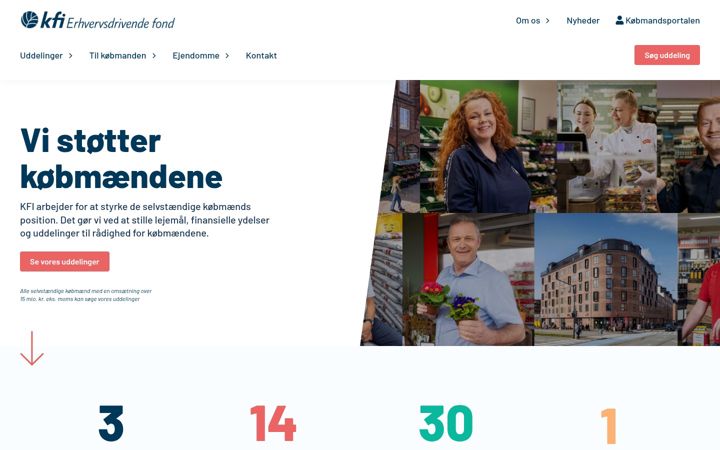The image size is (720, 450).
Task: Click the small italic omsætning note
Action: [86, 295]
